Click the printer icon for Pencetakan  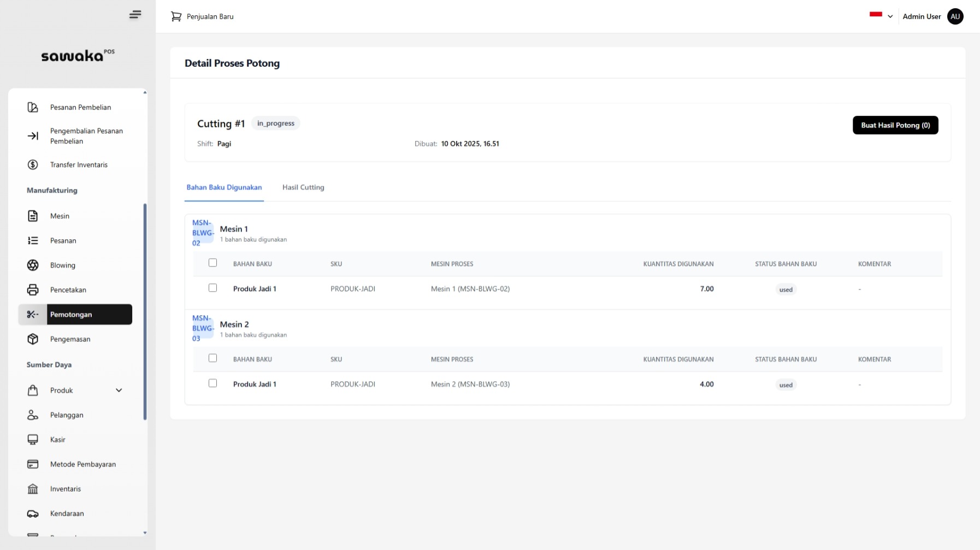pos(33,290)
